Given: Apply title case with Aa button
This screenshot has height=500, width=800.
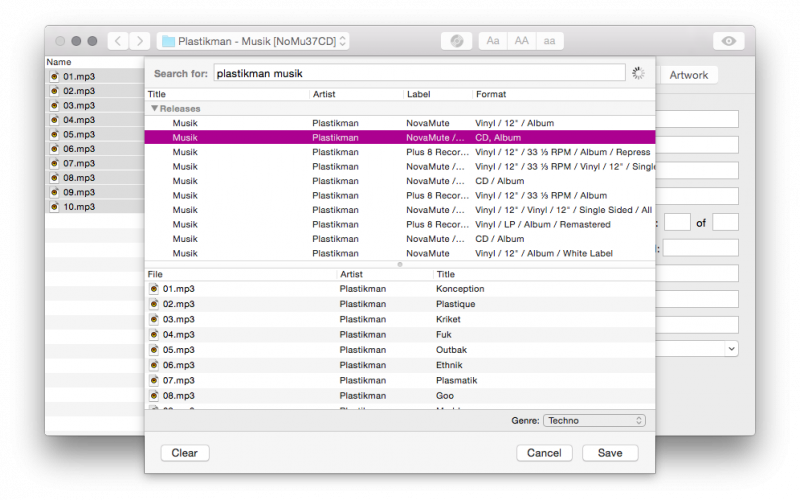Looking at the screenshot, I should coord(492,41).
